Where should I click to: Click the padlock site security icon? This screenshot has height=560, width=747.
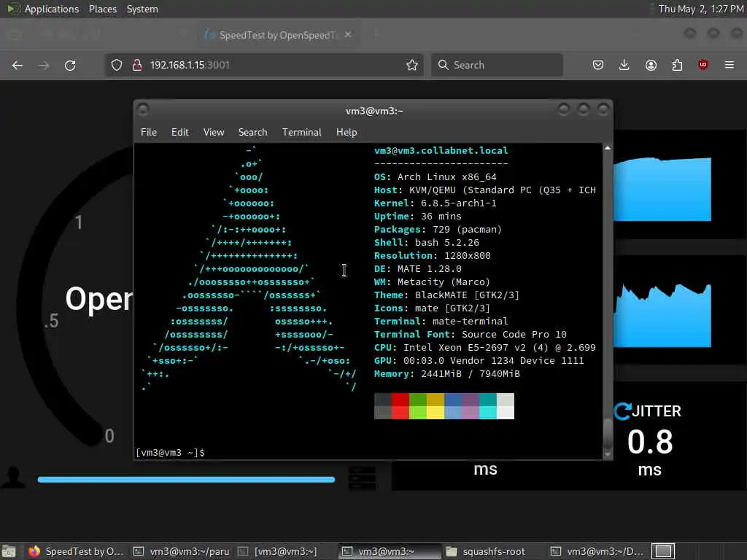(137, 65)
